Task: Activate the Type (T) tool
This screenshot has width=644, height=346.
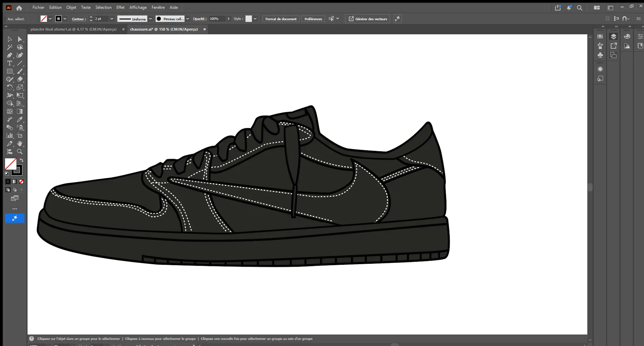Action: (10, 63)
